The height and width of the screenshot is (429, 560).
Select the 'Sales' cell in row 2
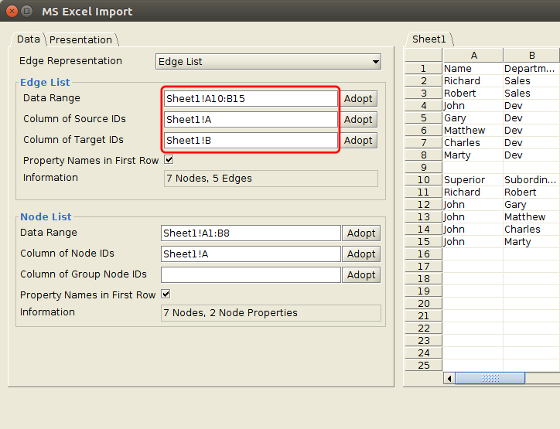(x=532, y=81)
